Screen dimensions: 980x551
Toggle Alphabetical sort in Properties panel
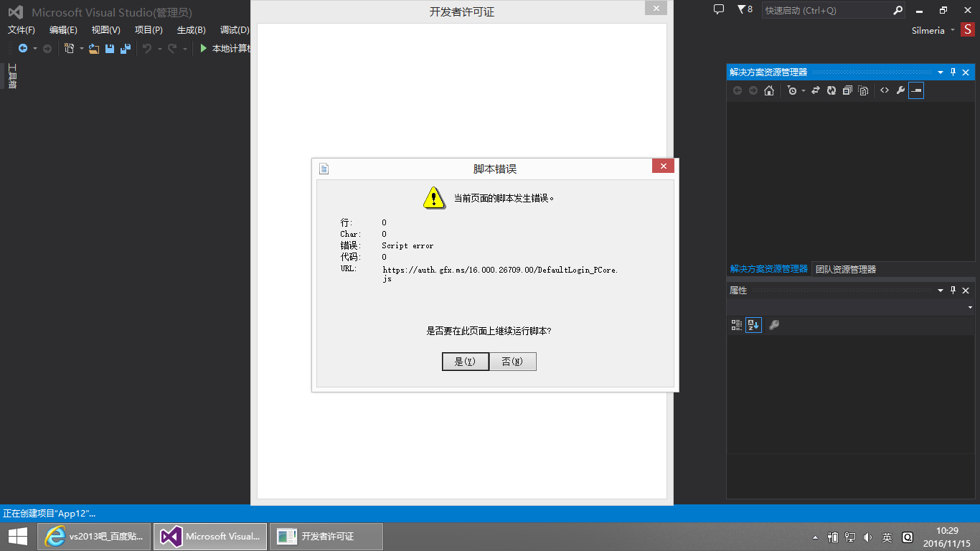click(753, 325)
